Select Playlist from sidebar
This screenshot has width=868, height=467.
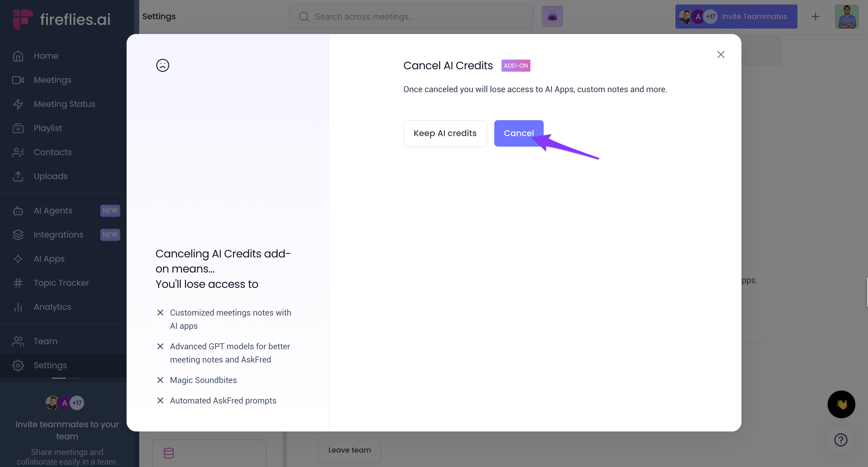coord(48,128)
